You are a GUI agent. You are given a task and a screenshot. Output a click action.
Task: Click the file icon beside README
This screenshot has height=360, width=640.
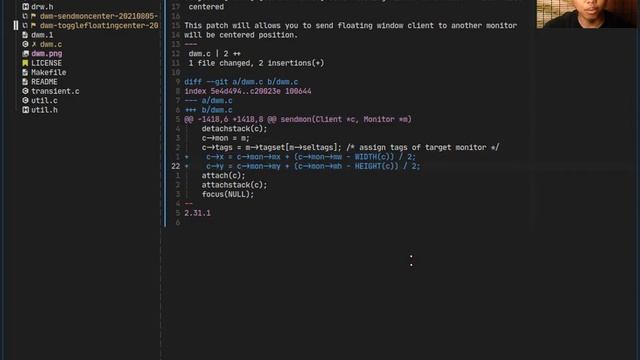[25, 82]
